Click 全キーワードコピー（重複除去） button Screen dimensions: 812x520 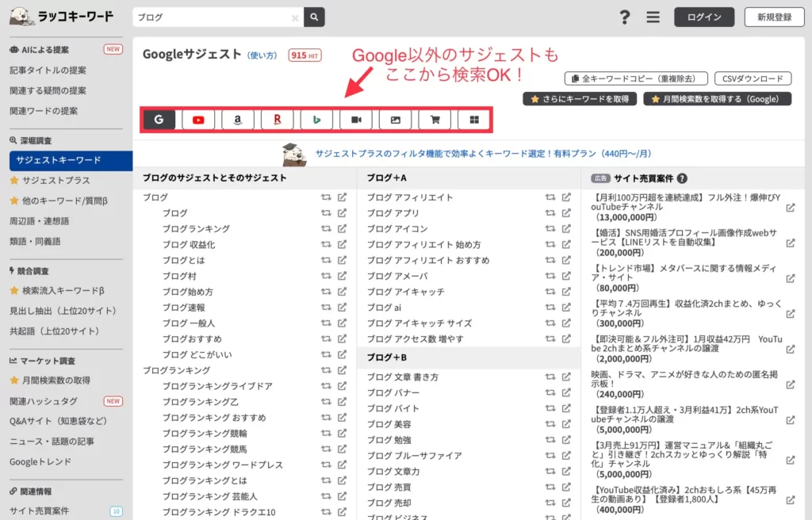pos(636,78)
